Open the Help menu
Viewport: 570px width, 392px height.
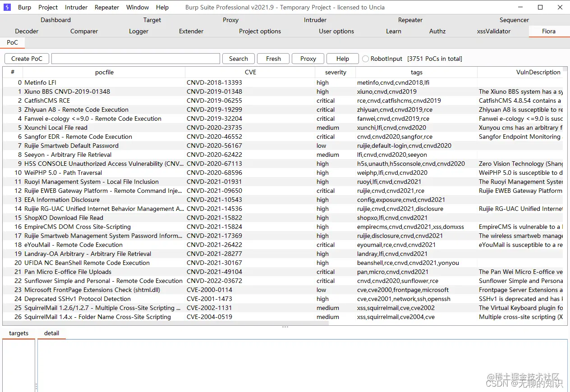162,7
